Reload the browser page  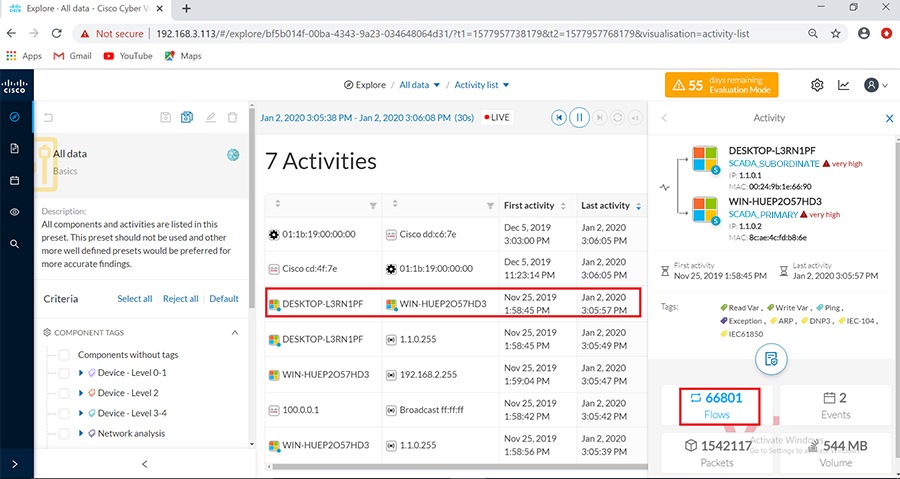coord(56,33)
